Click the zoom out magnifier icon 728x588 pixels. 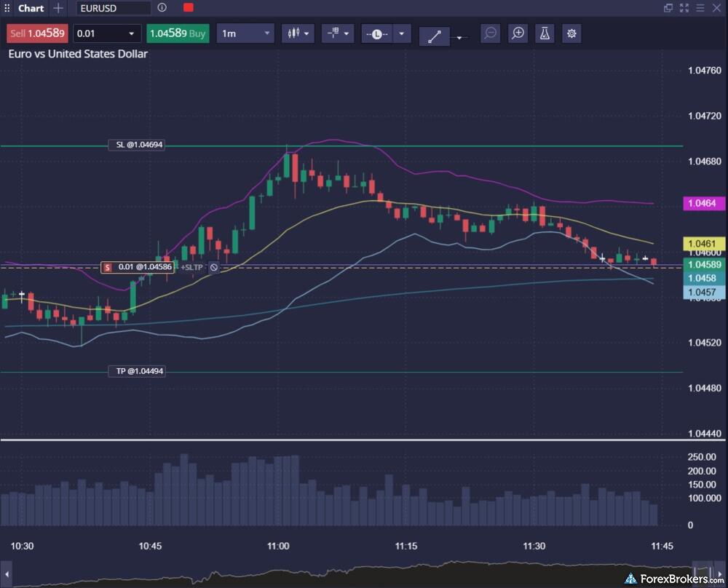[x=491, y=33]
